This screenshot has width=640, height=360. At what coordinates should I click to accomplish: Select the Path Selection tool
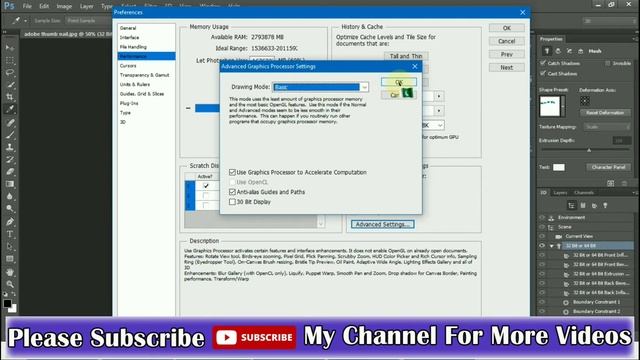pyautogui.click(x=10, y=247)
